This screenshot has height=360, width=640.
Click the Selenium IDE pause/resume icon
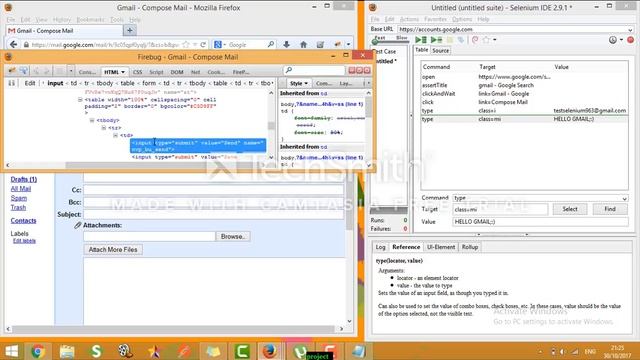[449, 40]
